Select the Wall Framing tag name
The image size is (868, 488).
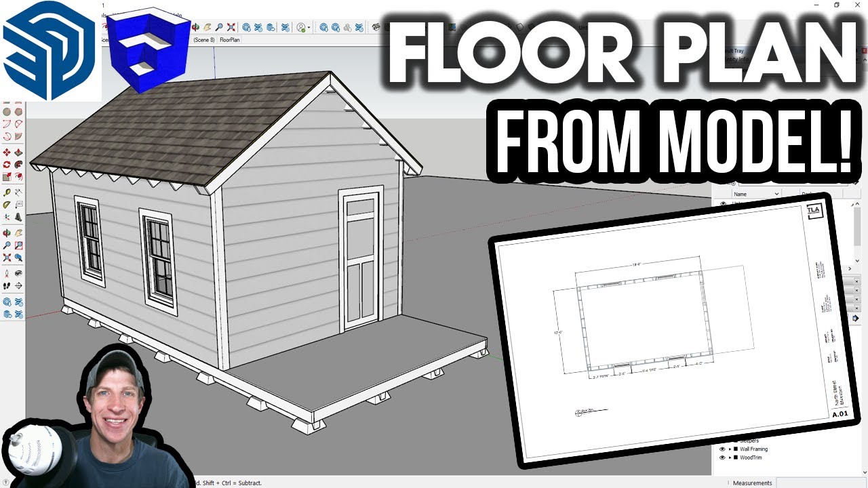click(753, 449)
